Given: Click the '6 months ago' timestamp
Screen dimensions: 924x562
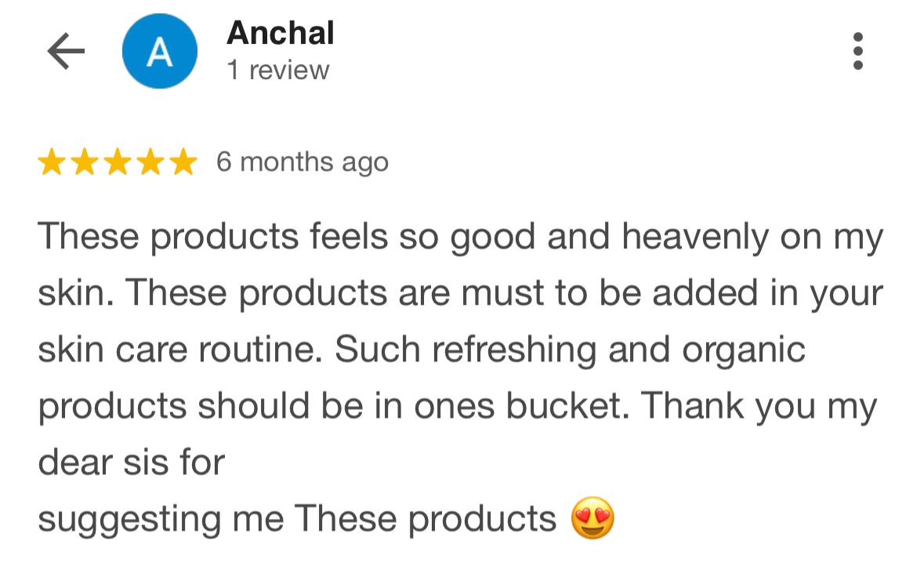Looking at the screenshot, I should coord(302,162).
